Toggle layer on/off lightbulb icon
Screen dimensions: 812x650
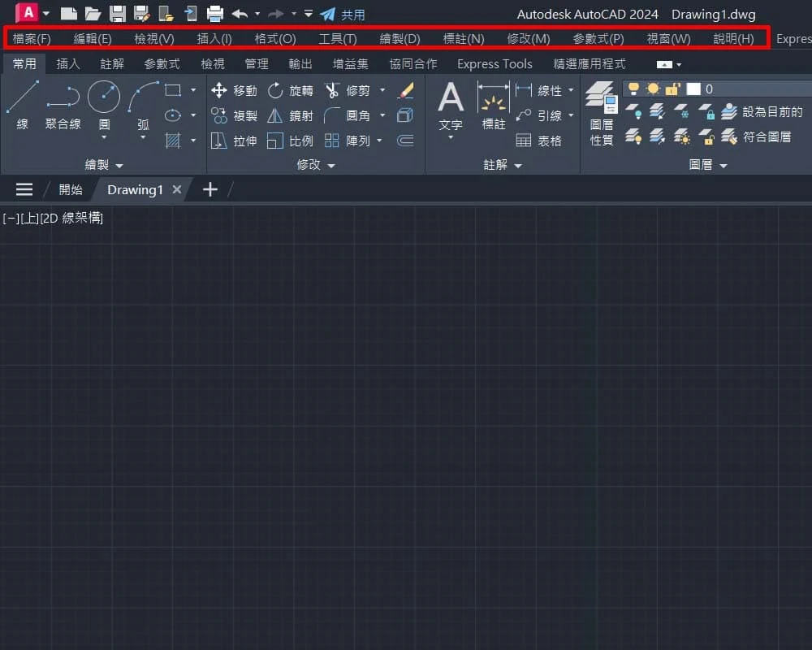coord(633,89)
